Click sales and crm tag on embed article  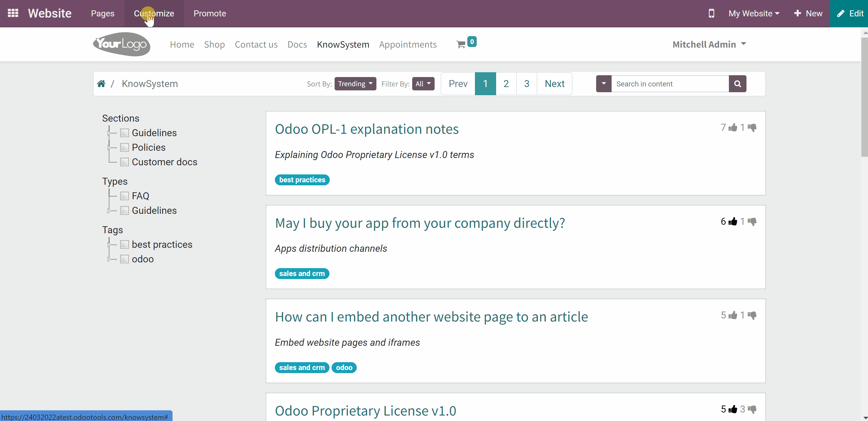(x=302, y=368)
